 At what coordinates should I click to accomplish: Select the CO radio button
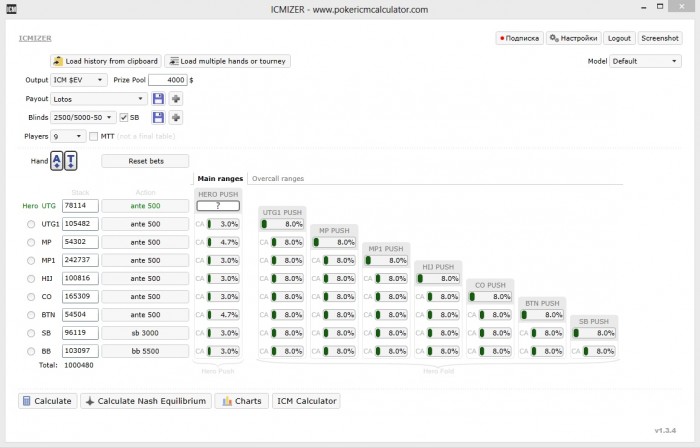[31, 297]
